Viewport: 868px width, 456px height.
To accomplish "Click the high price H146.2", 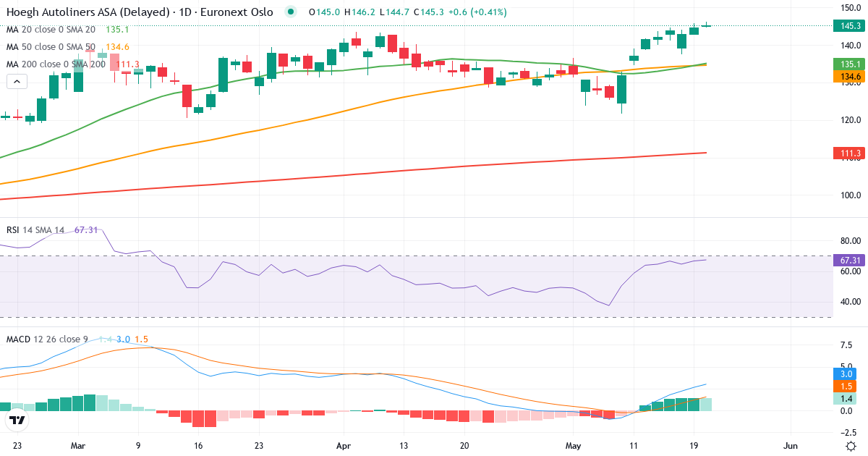I will point(358,12).
